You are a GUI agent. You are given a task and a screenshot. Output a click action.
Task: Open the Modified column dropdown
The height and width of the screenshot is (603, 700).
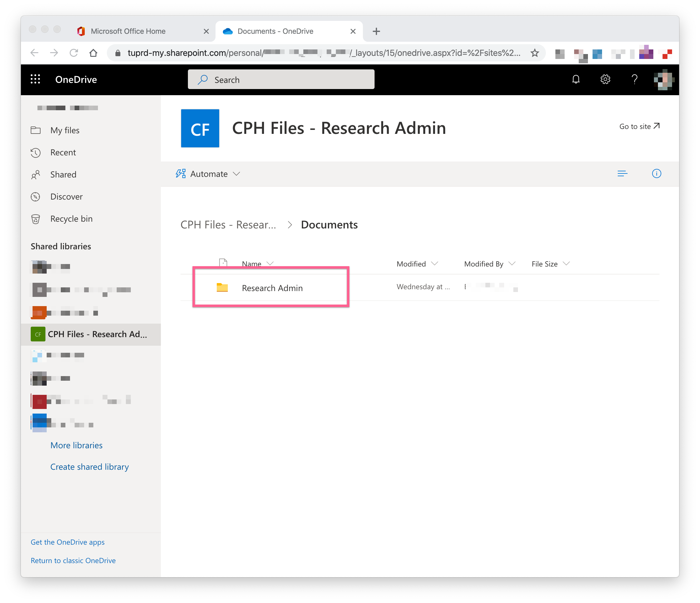point(434,263)
